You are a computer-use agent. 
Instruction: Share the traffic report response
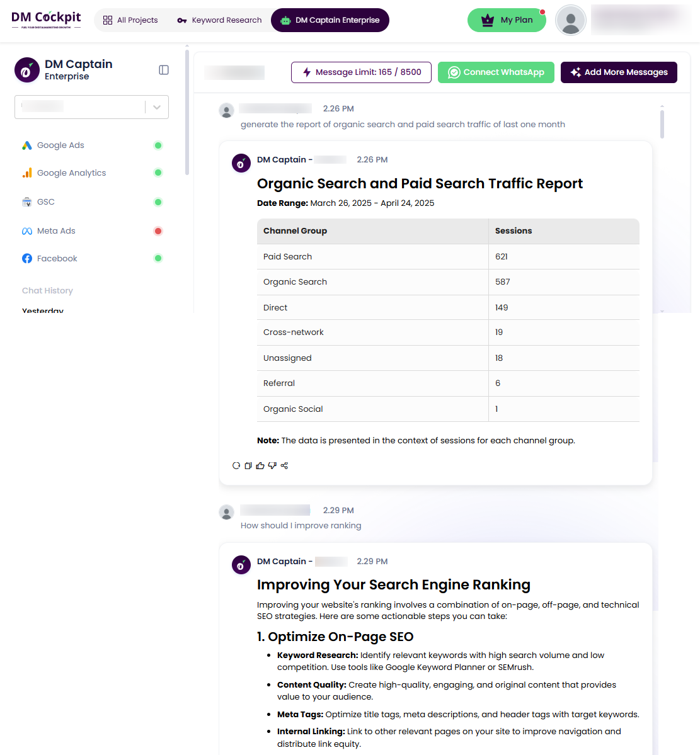coord(284,465)
